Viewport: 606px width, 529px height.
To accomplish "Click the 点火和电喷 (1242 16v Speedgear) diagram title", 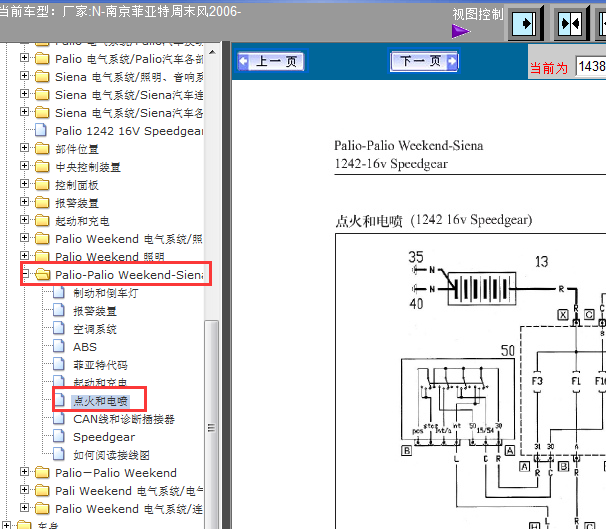I will [x=434, y=221].
